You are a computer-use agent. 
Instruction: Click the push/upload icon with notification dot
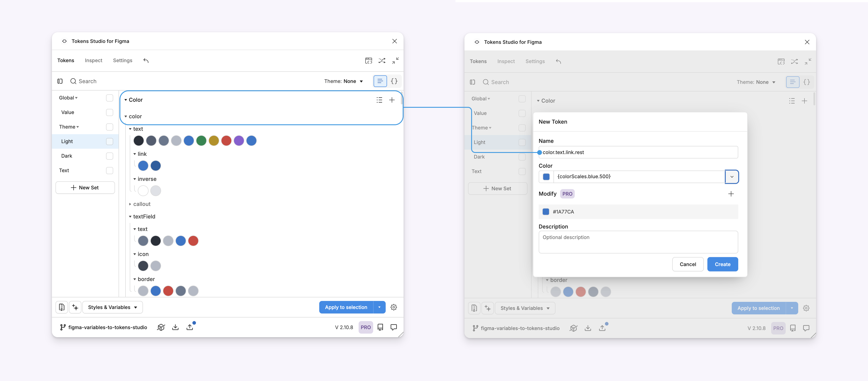tap(190, 327)
